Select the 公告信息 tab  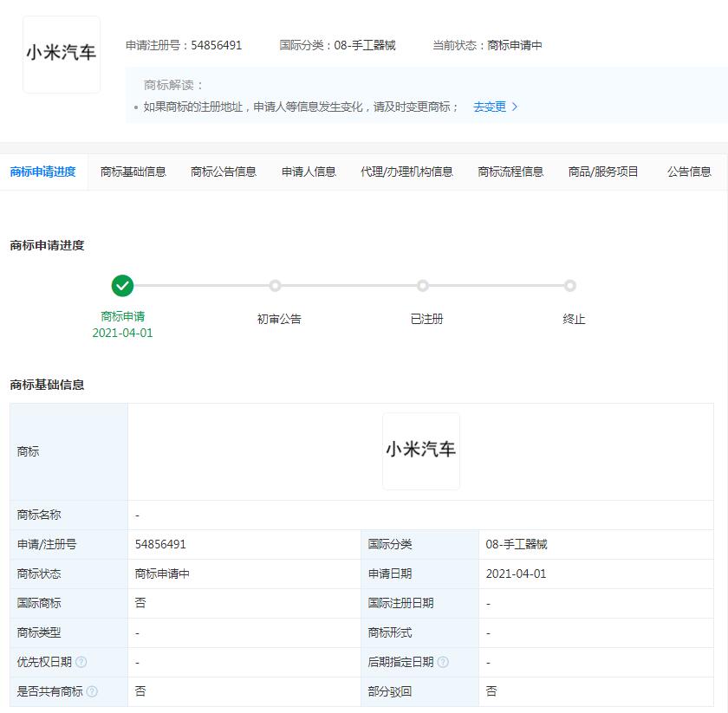(x=689, y=171)
